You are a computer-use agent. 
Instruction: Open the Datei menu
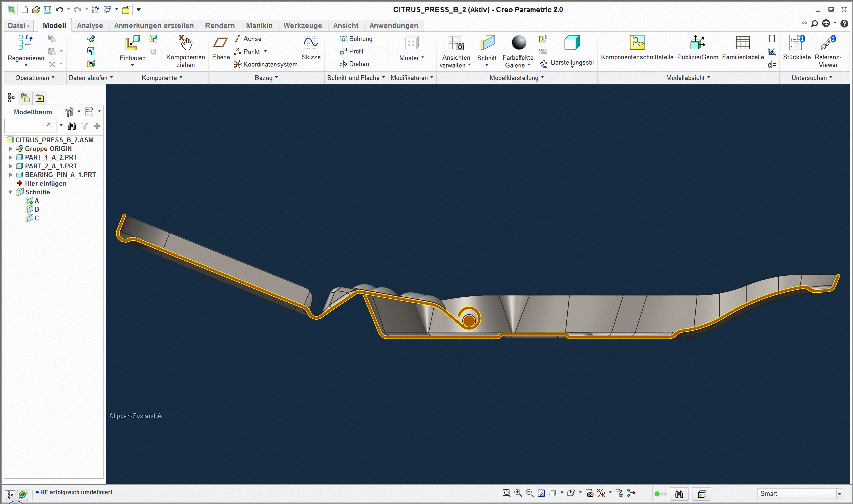point(19,25)
